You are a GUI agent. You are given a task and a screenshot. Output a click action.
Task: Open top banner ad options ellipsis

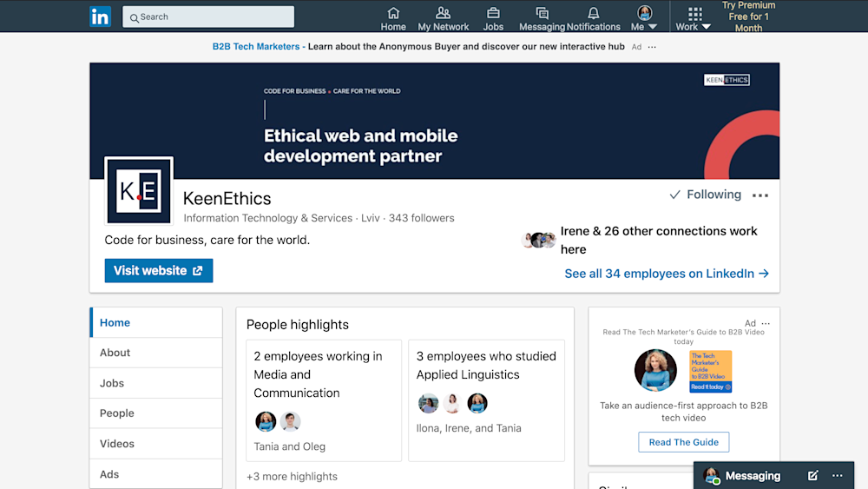point(652,47)
